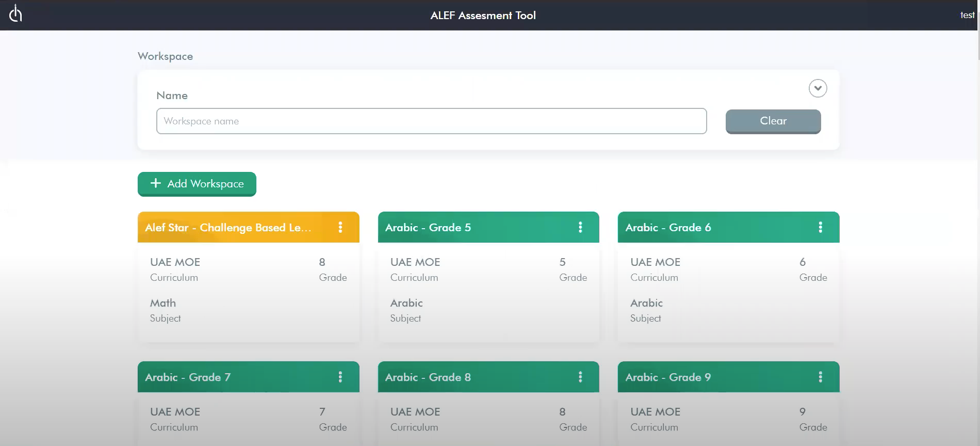Expand the workspace filter chevron
This screenshot has height=446, width=980.
(818, 88)
